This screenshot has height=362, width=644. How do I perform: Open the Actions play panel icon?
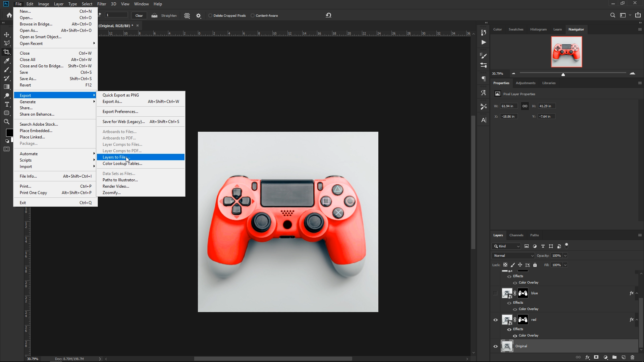click(x=483, y=42)
